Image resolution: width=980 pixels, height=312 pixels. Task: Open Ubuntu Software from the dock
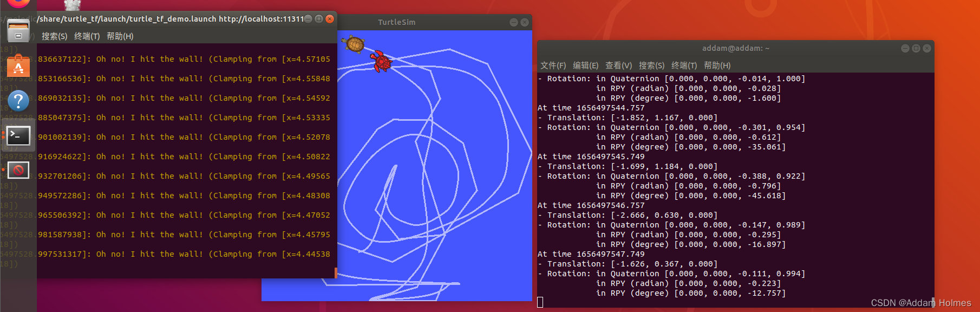(x=18, y=66)
